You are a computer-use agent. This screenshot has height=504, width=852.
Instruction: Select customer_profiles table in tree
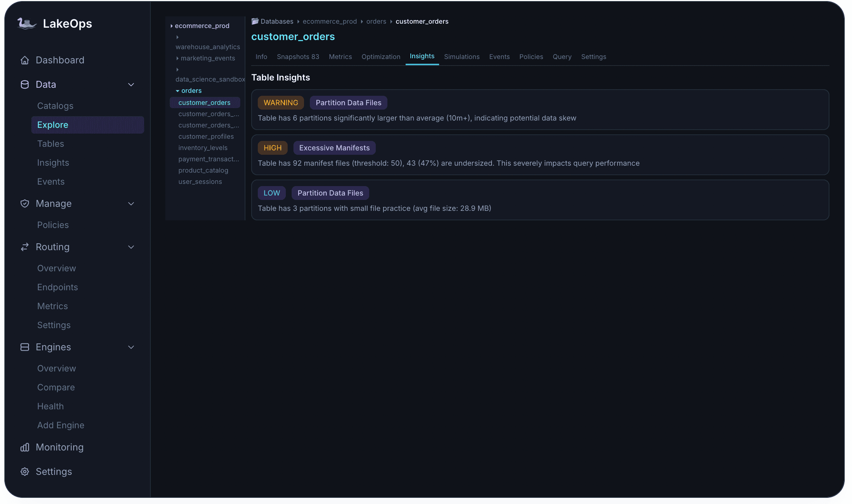pyautogui.click(x=206, y=137)
